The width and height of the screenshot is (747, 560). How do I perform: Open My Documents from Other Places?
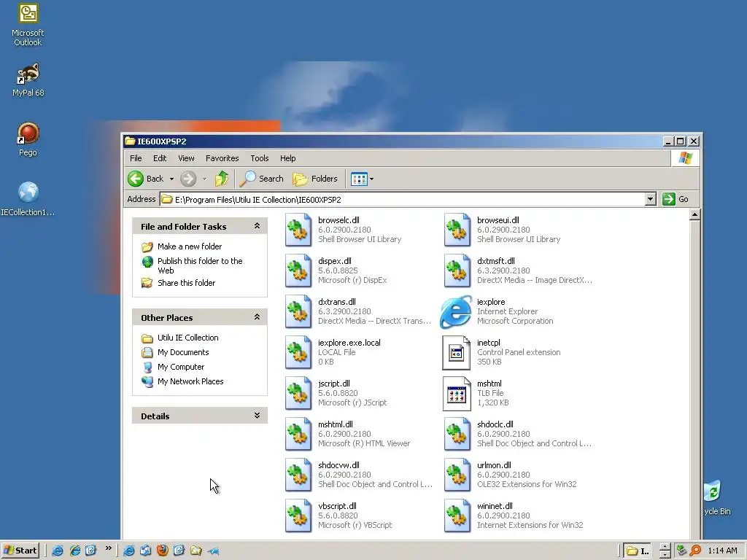click(x=183, y=352)
